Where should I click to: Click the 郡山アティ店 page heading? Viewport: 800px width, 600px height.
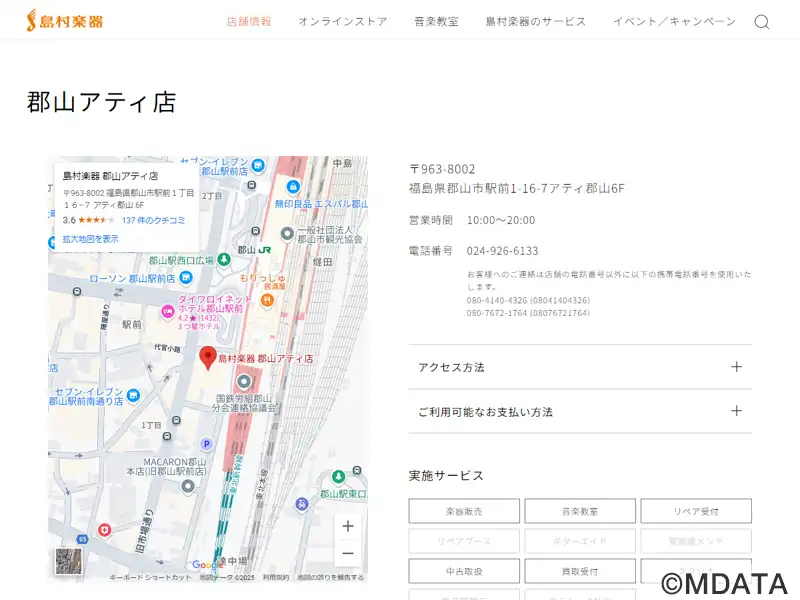point(102,102)
